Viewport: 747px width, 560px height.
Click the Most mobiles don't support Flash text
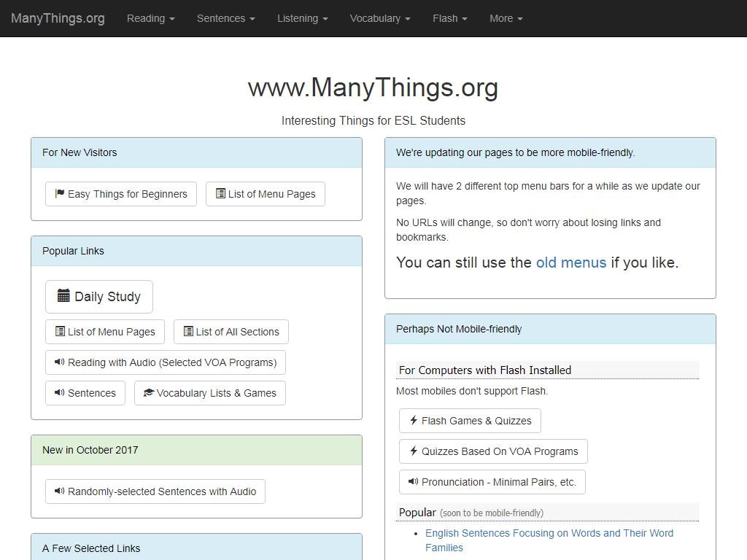pos(472,391)
